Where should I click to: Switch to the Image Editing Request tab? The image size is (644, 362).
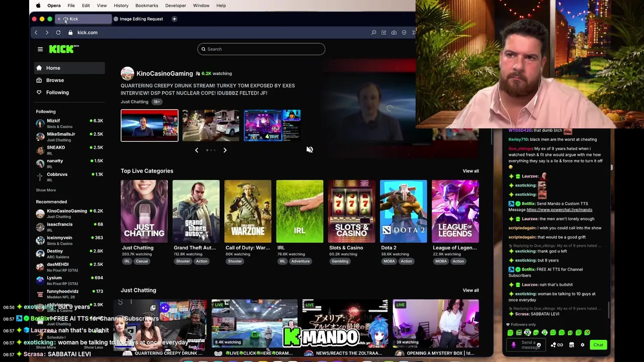138,19
